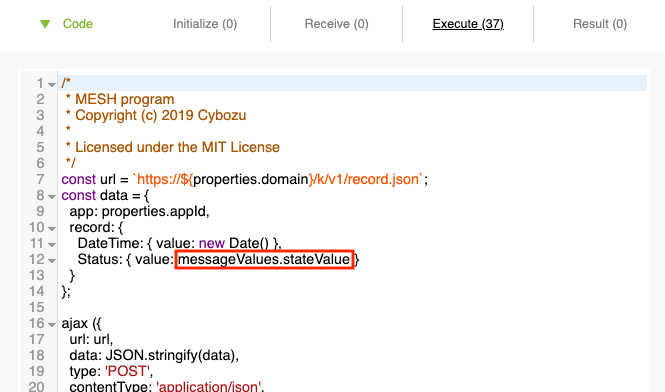Fold the Status entry at line 12
Image resolution: width=665 pixels, height=392 pixels.
click(x=52, y=261)
